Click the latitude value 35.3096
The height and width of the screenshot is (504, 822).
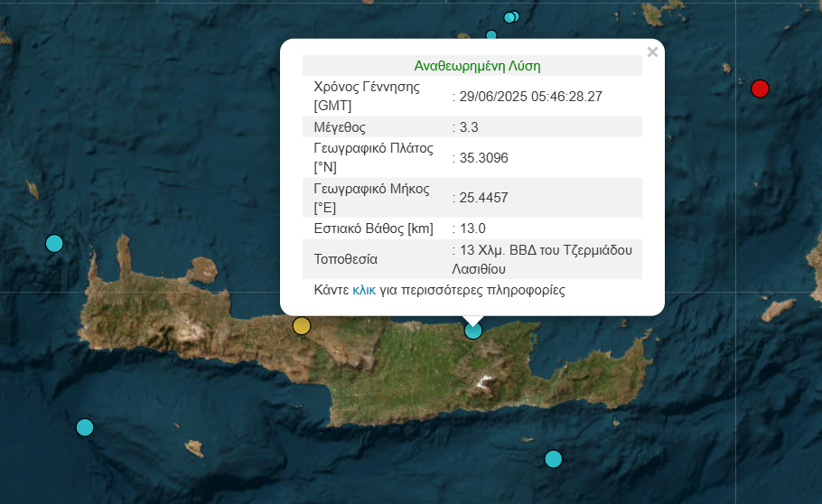[484, 158]
